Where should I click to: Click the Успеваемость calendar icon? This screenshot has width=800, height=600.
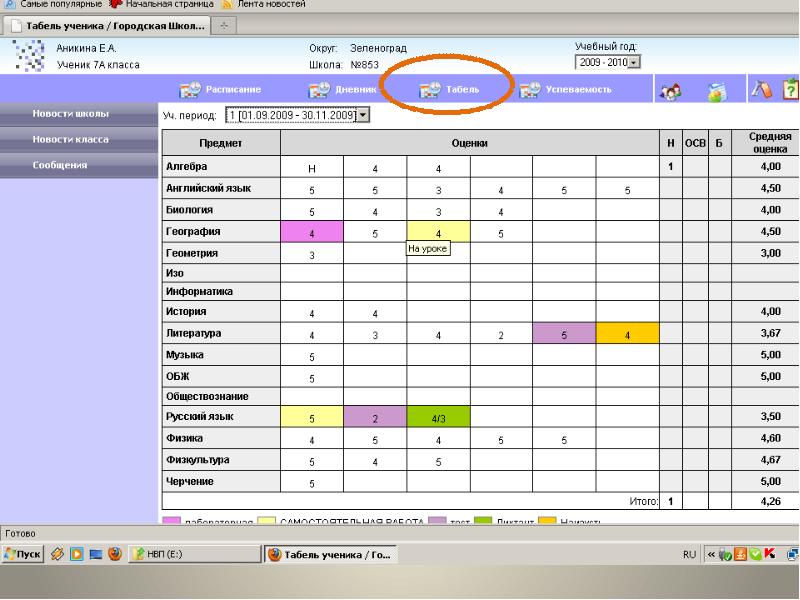[530, 90]
